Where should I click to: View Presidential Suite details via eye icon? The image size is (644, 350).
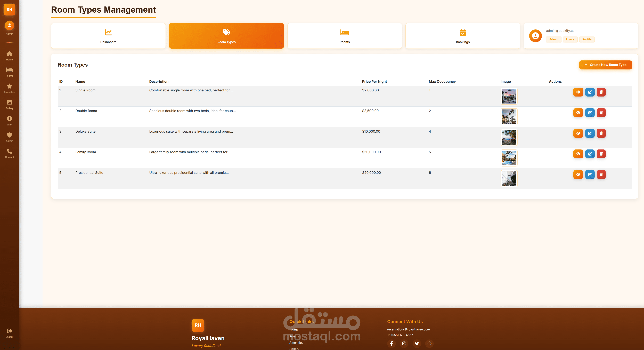pos(578,174)
